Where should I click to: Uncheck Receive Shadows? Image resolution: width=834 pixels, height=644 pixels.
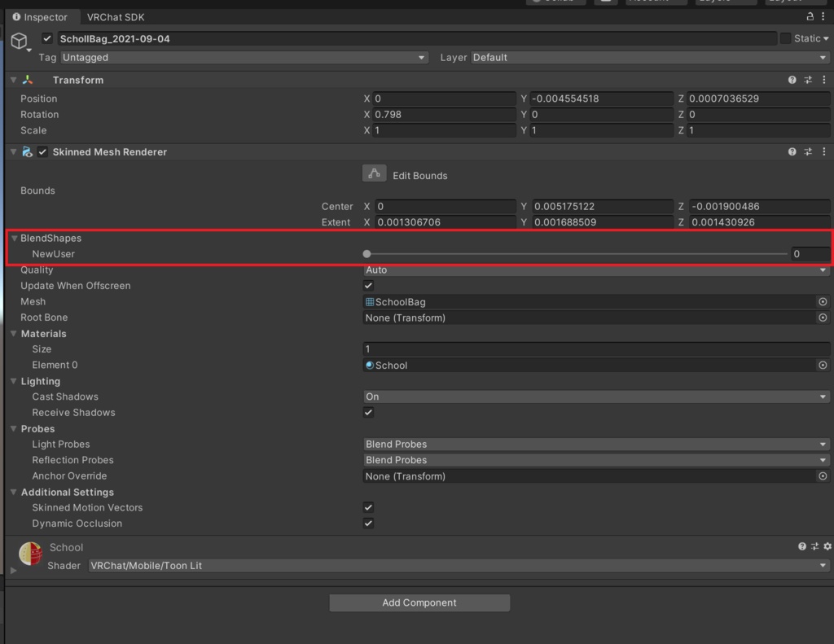coord(368,412)
